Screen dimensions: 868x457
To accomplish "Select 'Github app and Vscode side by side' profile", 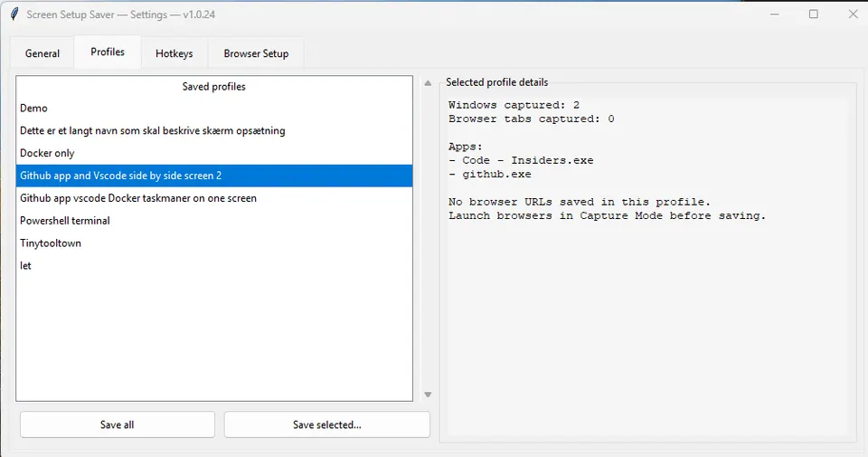I will click(214, 176).
